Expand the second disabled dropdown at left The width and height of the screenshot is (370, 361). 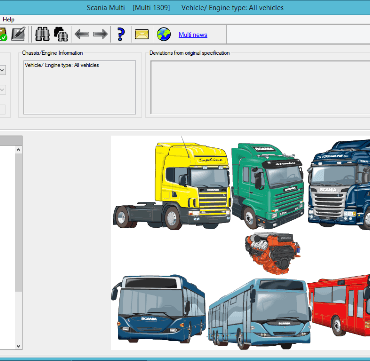2,90
